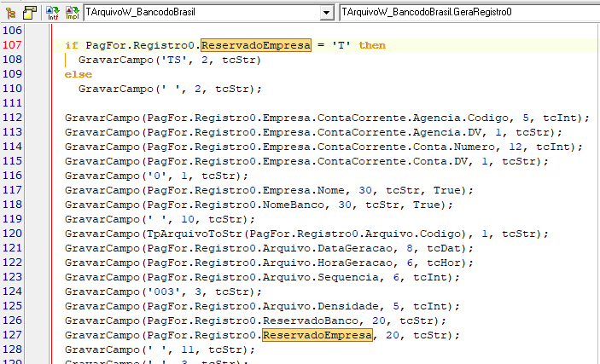Click Conta.Numero on line 114

pos(453,147)
